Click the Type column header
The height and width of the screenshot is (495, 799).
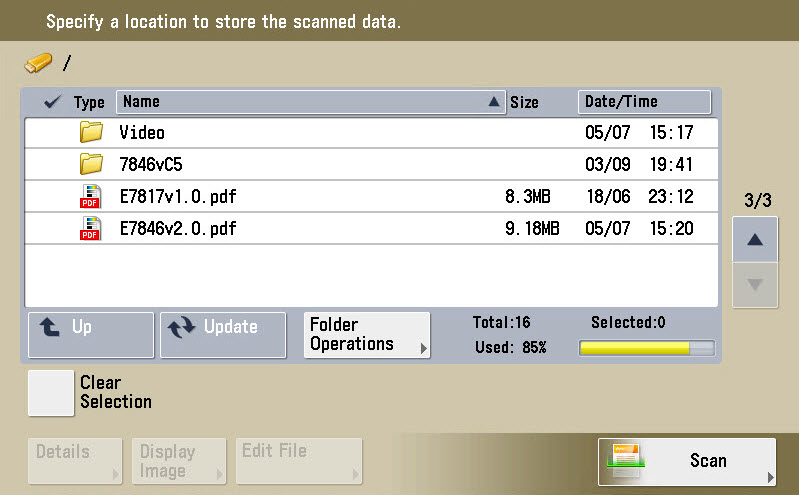click(89, 102)
